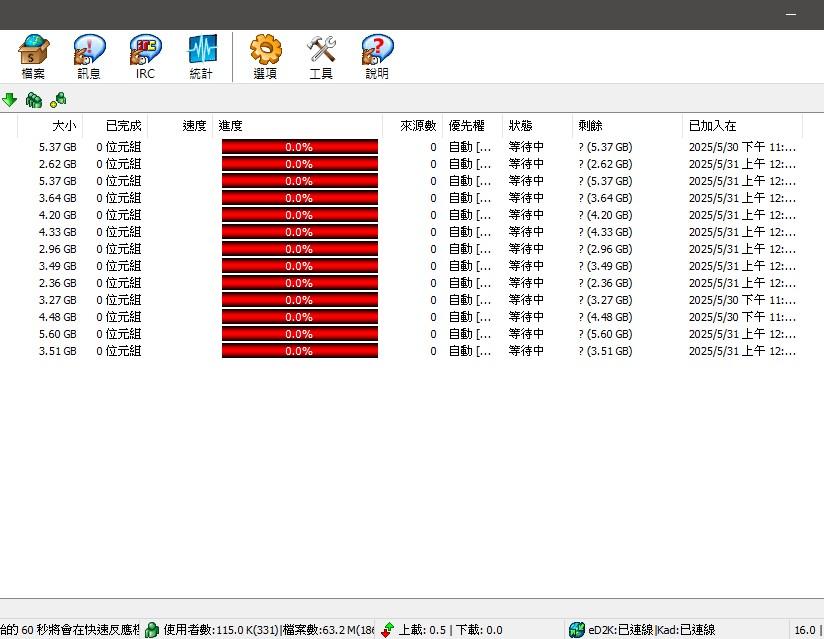The image size is (824, 639).
Task: Open the 選項 options gear
Action: click(x=265, y=57)
